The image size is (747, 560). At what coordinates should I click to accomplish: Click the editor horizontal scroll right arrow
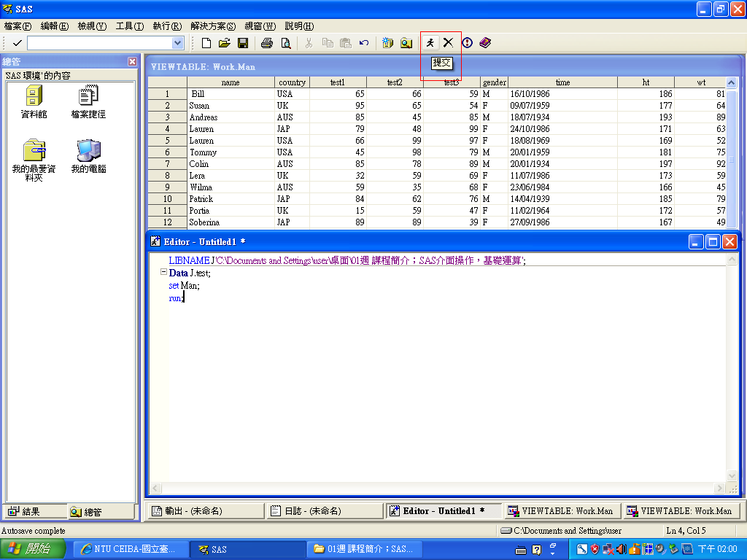coord(720,488)
